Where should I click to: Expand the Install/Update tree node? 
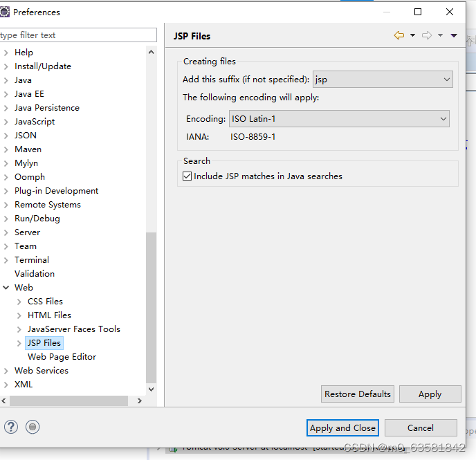(x=6, y=66)
